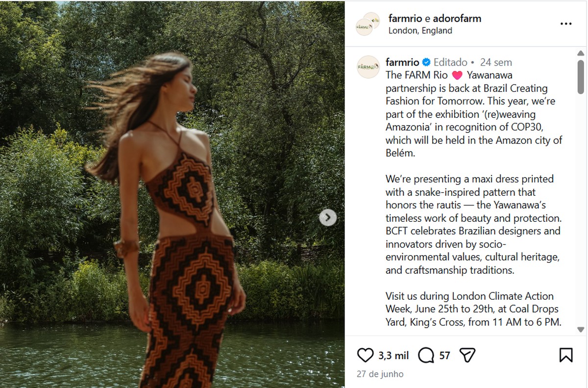
Task: Open post options with three-dot icon
Action: (x=566, y=23)
